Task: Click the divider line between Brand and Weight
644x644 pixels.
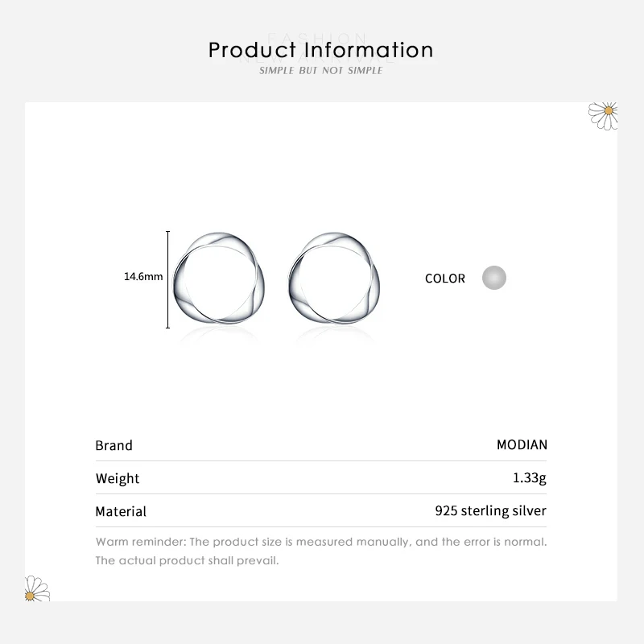Action: pos(320,461)
